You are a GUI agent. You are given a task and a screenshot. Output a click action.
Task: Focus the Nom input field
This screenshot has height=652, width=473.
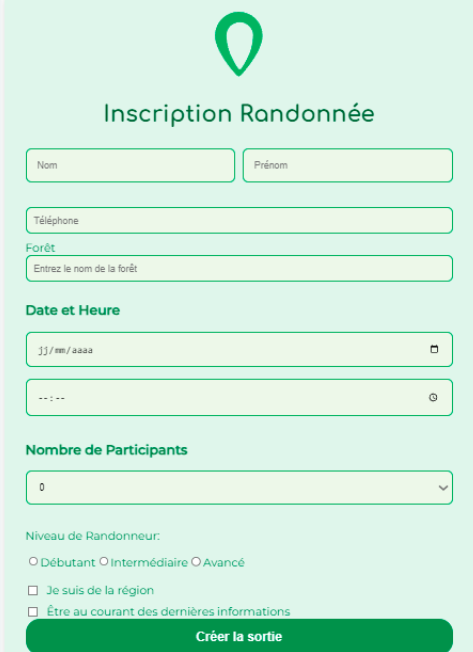point(131,165)
